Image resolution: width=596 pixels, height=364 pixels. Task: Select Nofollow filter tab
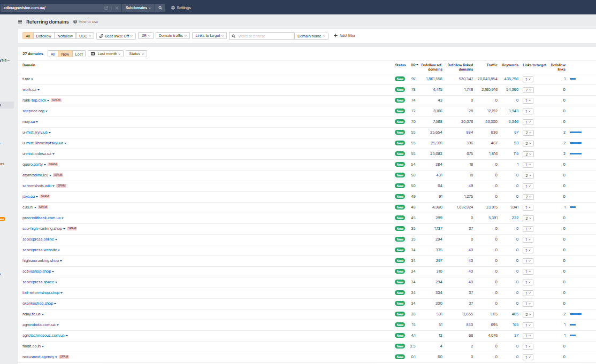pos(65,36)
